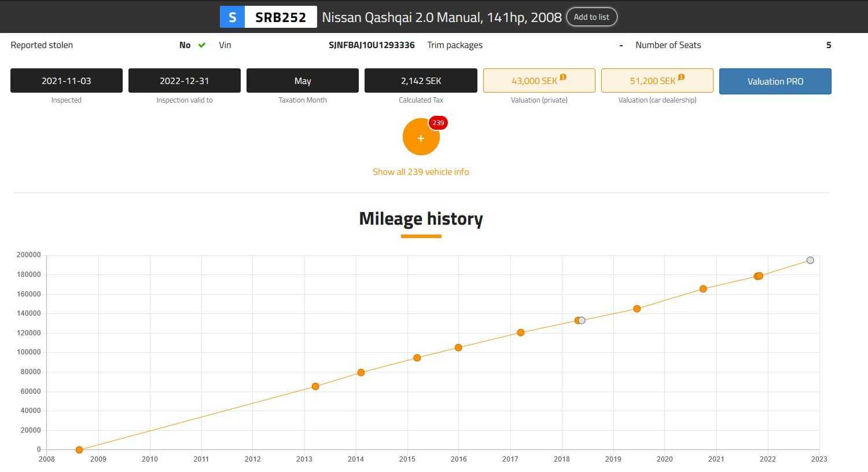868x472 pixels.
Task: Click the 2,142 SEK calculated tax box
Action: 421,81
